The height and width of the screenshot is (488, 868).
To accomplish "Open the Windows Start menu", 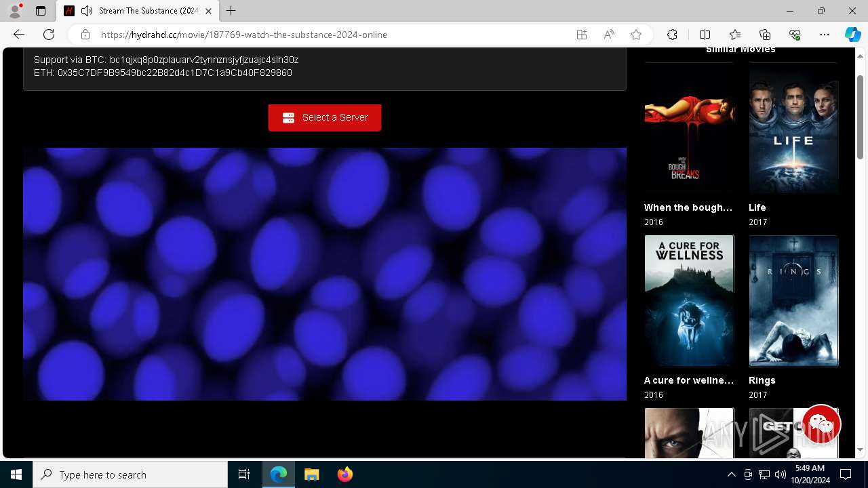I will click(16, 474).
